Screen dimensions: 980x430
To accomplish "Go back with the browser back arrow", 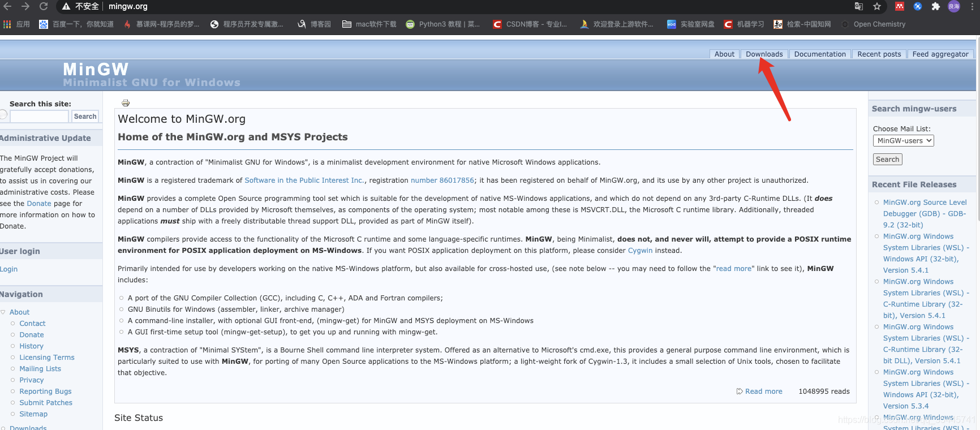I will (7, 6).
